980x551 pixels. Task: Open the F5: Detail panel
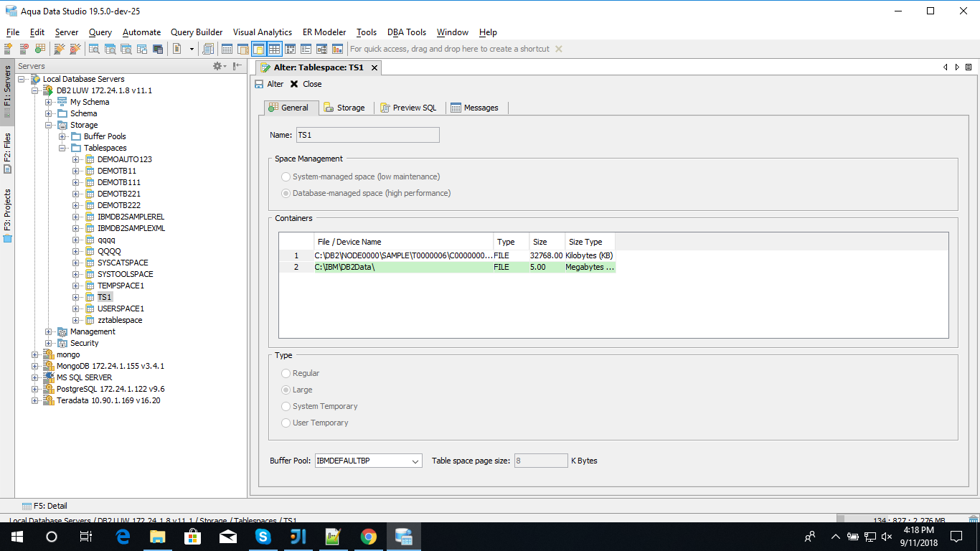(x=44, y=506)
